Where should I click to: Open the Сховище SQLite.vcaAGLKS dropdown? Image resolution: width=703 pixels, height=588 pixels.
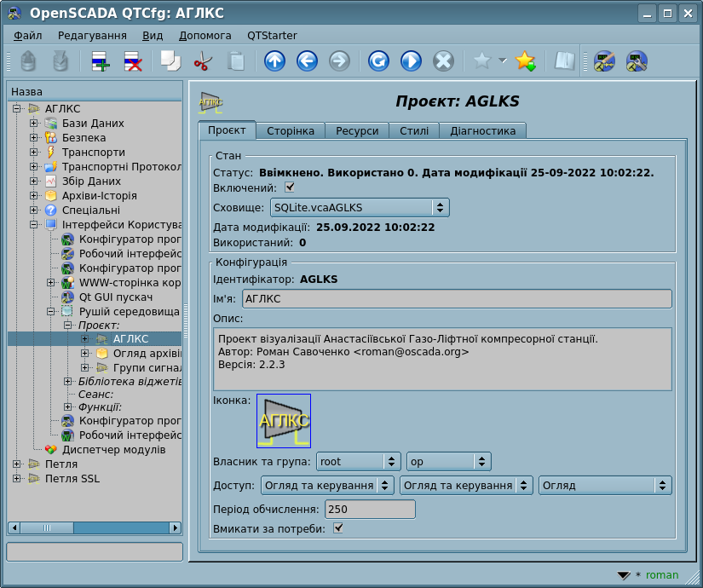(359, 207)
